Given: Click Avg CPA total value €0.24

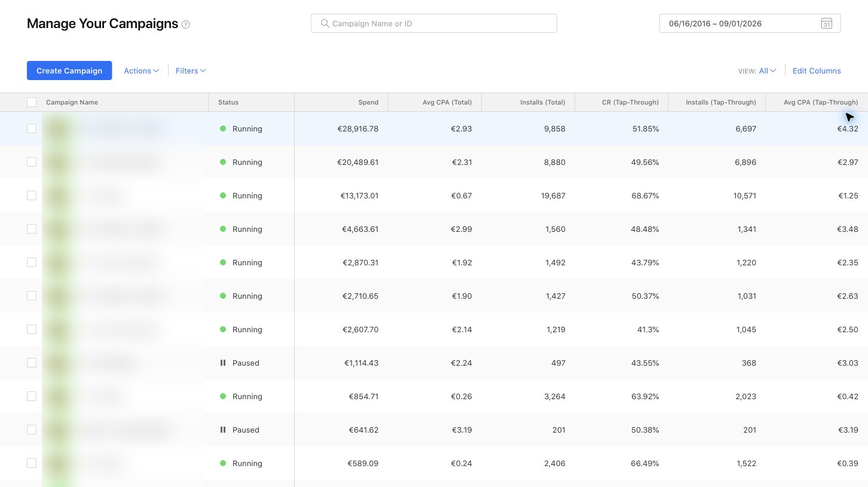Looking at the screenshot, I should [461, 463].
